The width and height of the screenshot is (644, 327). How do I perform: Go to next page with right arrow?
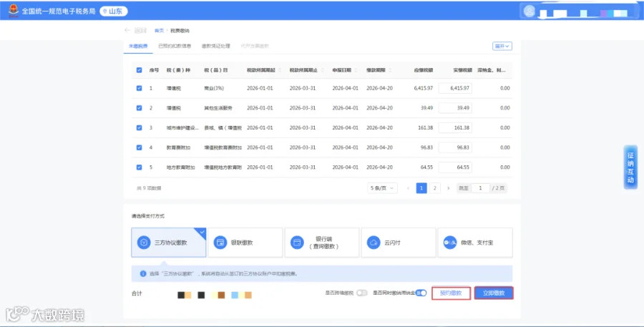point(448,188)
